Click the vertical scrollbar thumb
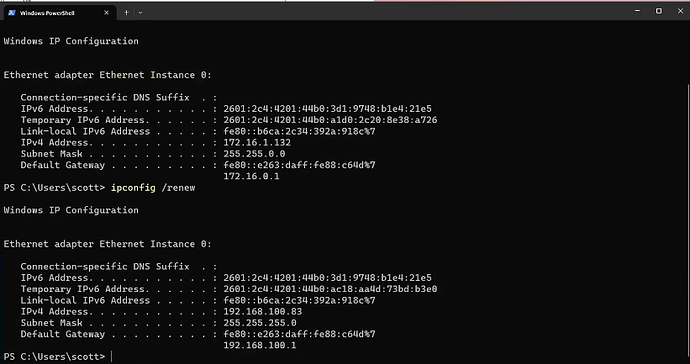690x364 pixels. (688, 220)
